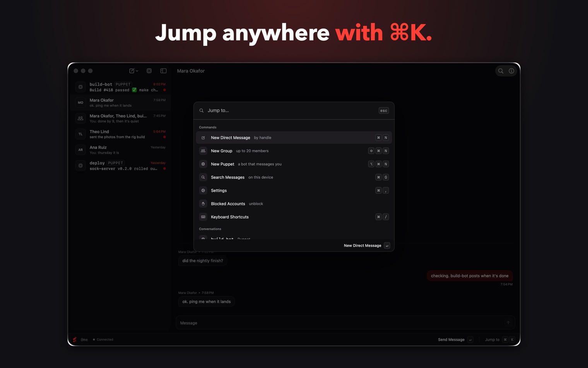Click the 'checking. build-bot posts' message bubble

click(x=470, y=276)
